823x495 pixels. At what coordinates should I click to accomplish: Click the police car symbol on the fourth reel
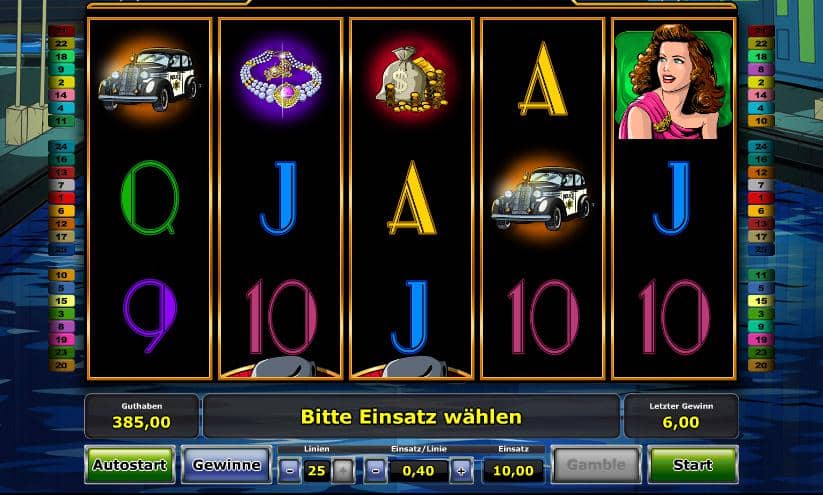(542, 198)
